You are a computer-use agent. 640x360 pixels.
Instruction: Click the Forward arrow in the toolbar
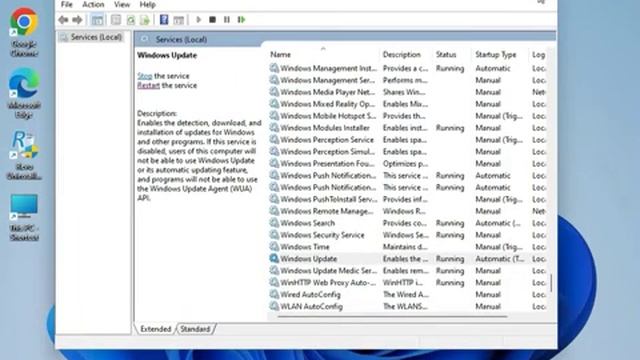tap(77, 20)
